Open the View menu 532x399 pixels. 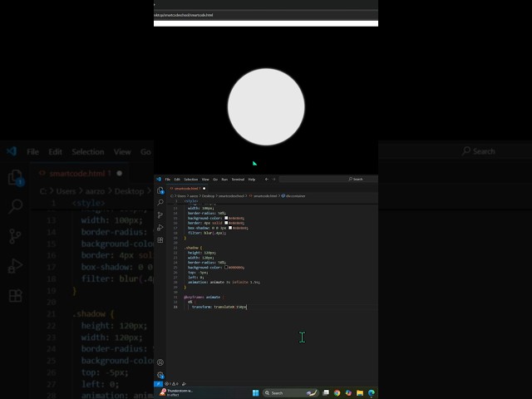click(205, 180)
